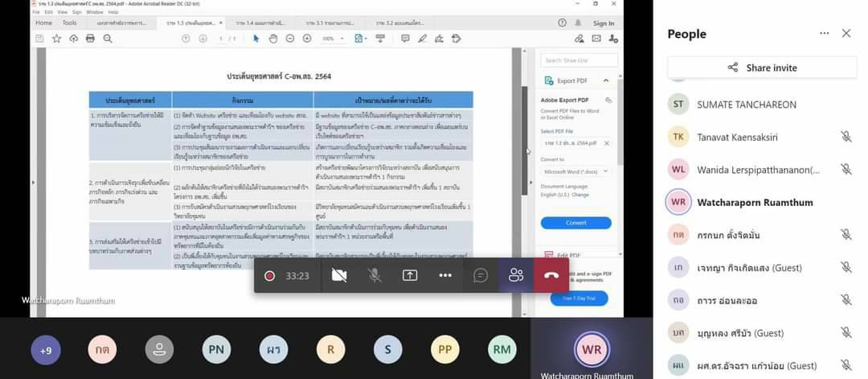Bookmark the file with the star icon
This screenshot has width=868, height=379.
pyautogui.click(x=56, y=39)
